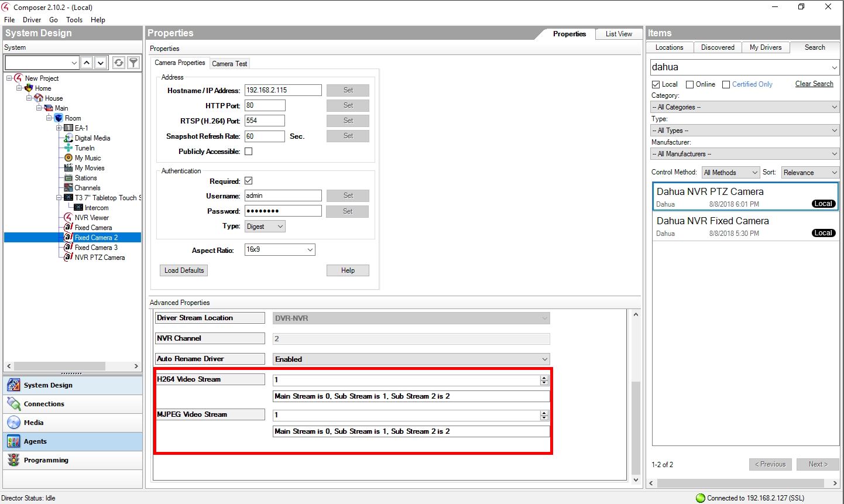Screen dimensions: 844x504
Task: Select the Channels tree icon
Action: point(68,188)
